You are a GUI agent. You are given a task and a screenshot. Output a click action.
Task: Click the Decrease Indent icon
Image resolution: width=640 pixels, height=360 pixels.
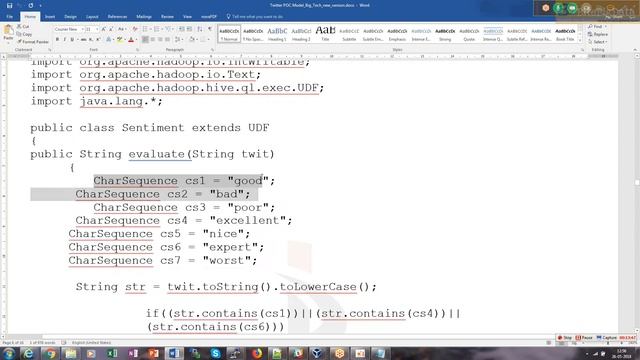[182, 29]
